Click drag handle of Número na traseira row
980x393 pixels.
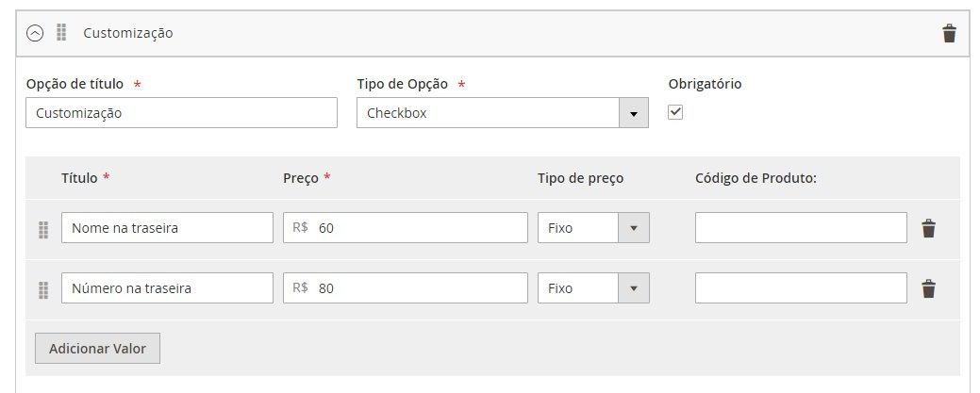43,290
